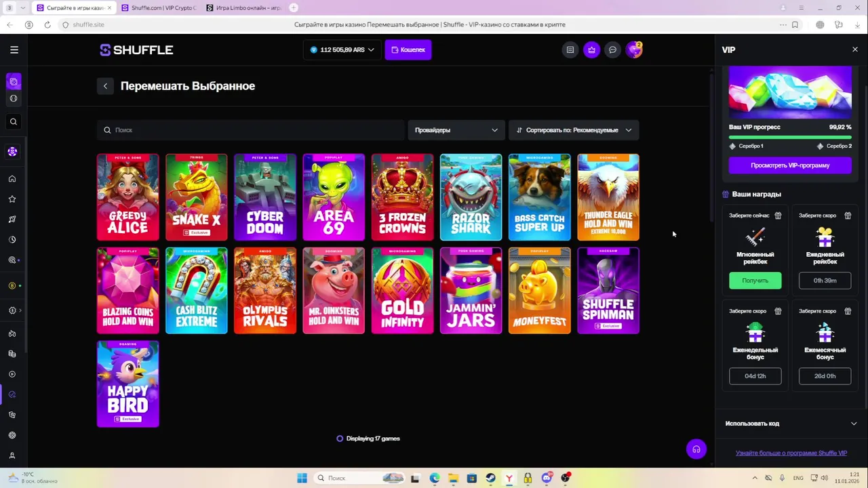Expand Использовать код section
Viewport: 868px width, 488px height.
point(790,424)
